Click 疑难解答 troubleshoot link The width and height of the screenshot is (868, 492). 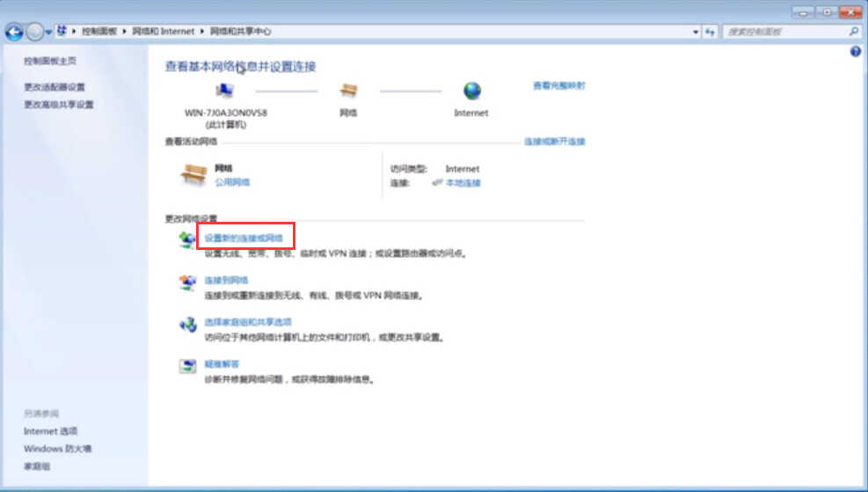(x=222, y=364)
